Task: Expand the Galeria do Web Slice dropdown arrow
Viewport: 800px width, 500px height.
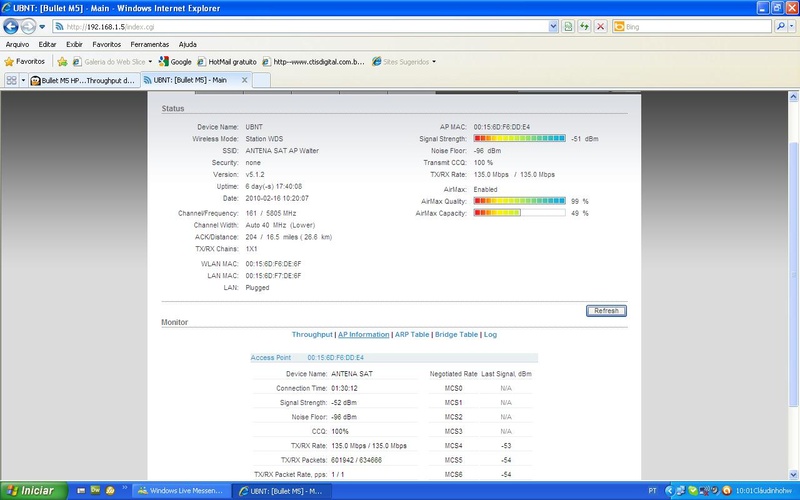Action: 150,62
